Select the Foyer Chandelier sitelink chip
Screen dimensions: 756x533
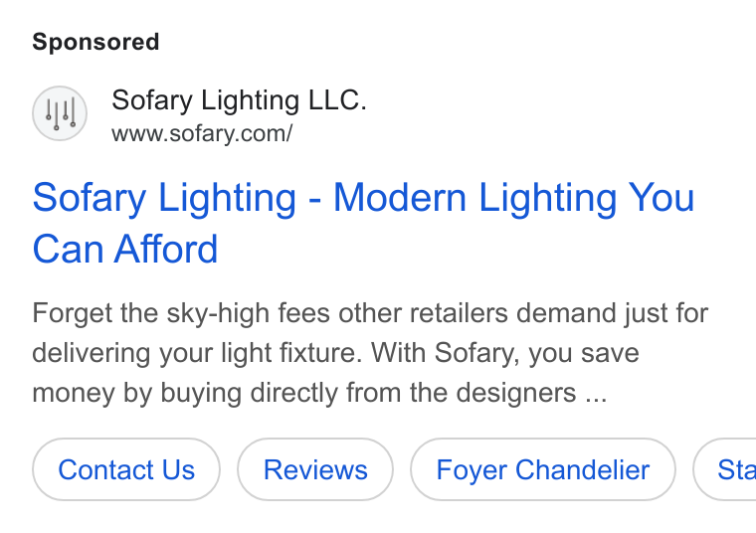point(543,469)
